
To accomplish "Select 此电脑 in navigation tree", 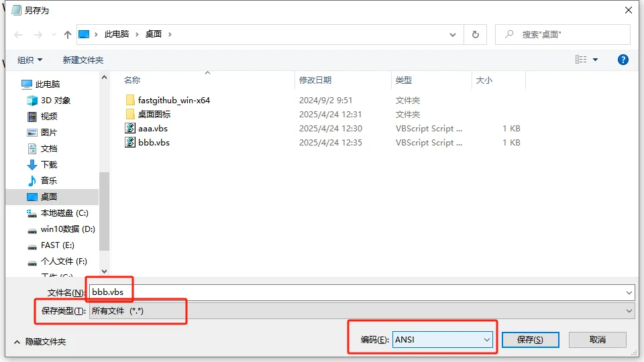I will tap(48, 84).
